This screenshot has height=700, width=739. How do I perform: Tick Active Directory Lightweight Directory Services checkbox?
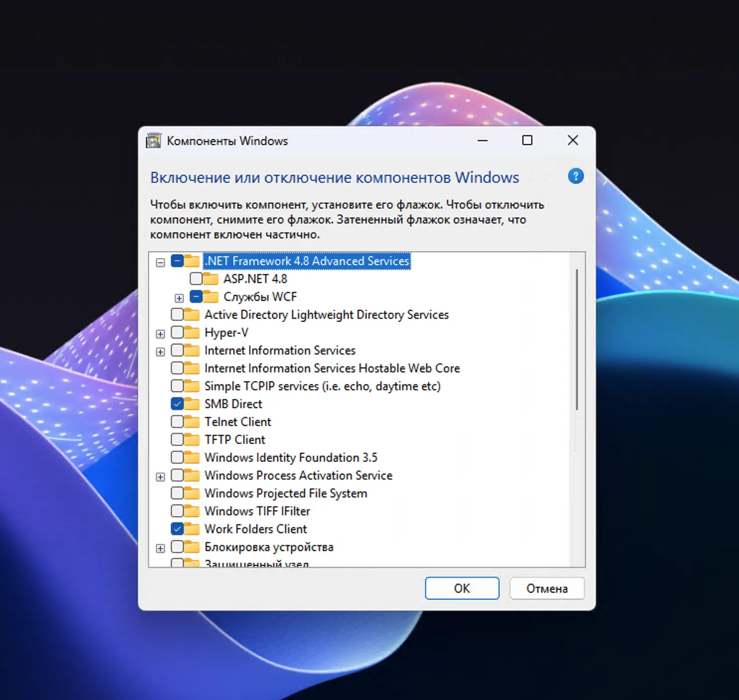point(177,314)
